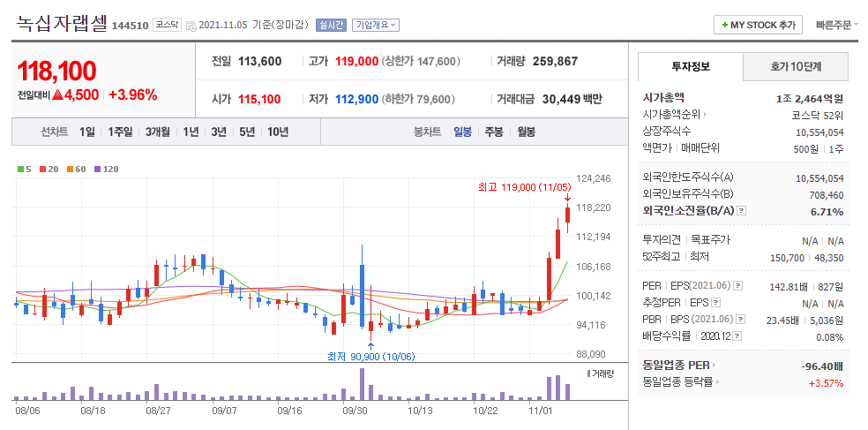Click the help icon next to PER EPS(2021.06)
868x430 pixels.
pos(738,286)
